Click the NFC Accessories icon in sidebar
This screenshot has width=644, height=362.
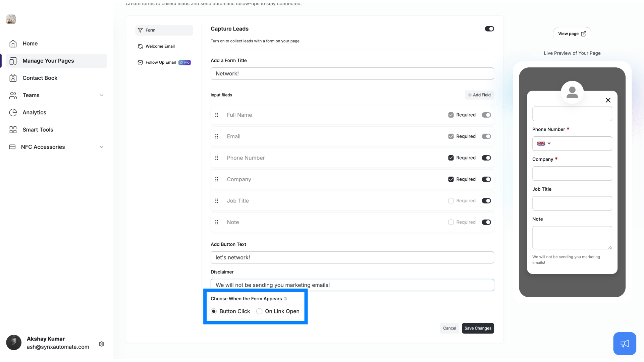click(x=12, y=147)
